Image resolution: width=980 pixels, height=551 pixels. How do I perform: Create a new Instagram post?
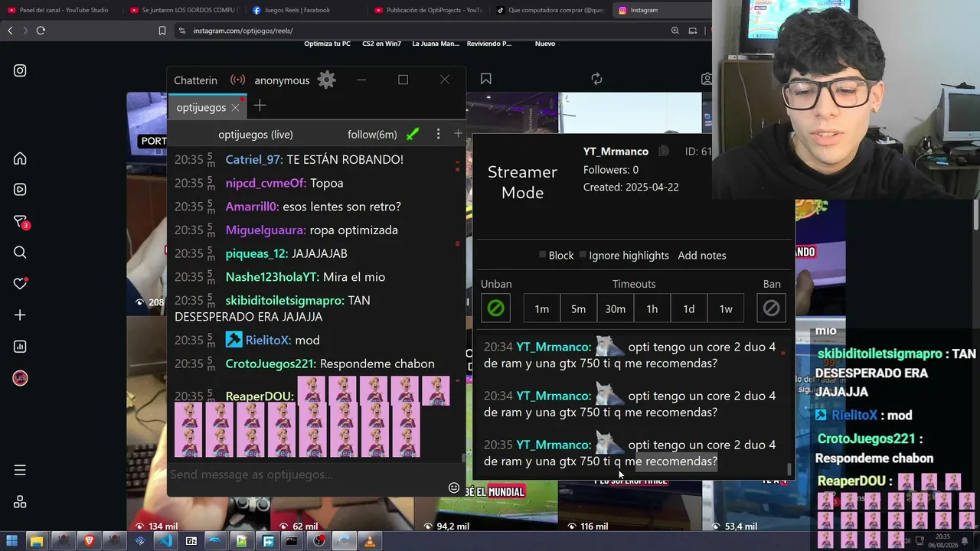pos(20,315)
